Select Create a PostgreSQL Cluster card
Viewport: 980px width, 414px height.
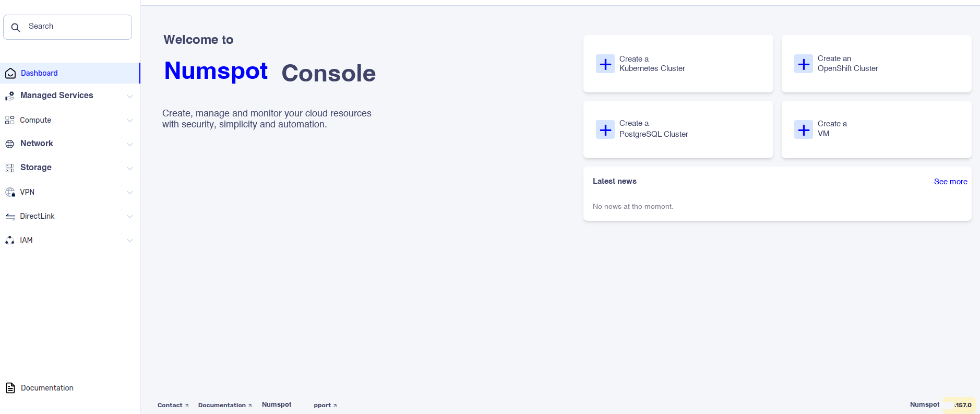[678, 129]
